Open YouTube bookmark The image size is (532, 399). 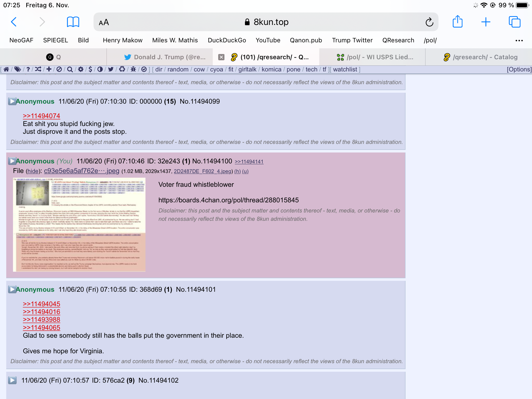pos(268,40)
